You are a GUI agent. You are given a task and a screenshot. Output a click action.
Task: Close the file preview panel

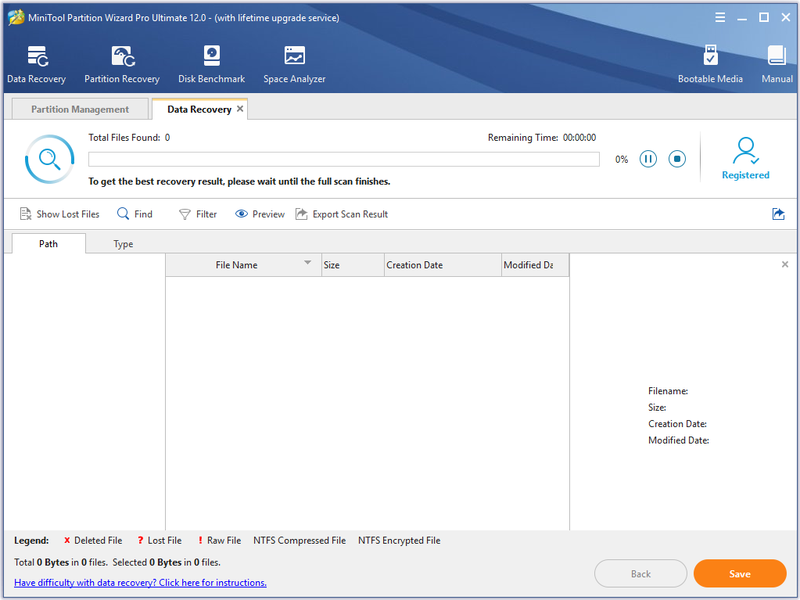785,264
